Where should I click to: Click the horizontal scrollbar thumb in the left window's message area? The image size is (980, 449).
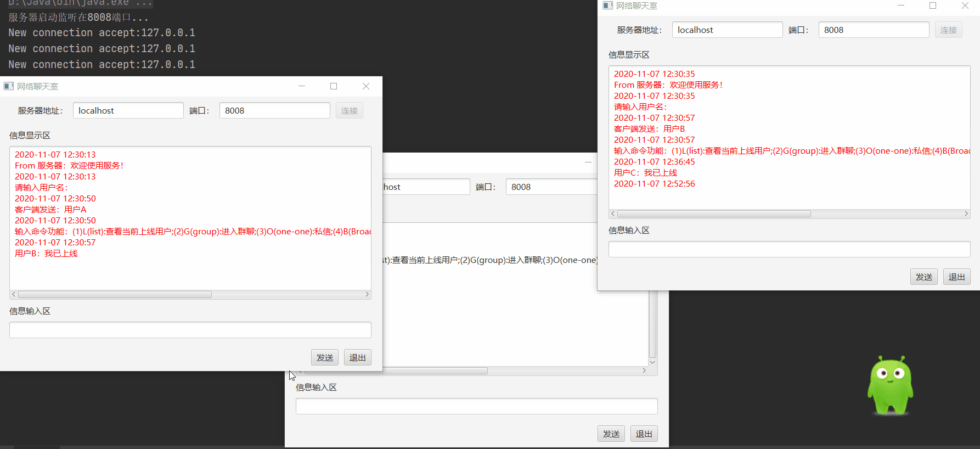tap(115, 295)
